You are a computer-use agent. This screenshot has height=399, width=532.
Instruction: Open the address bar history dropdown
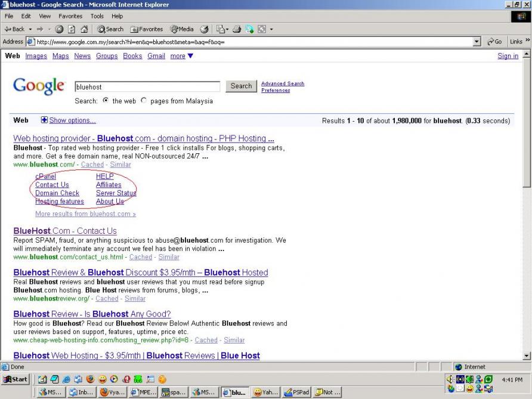(477, 42)
